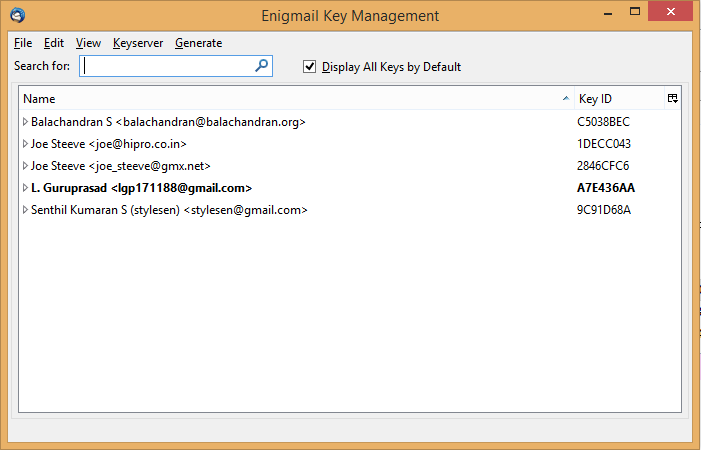Screen dimensions: 701x450
Task: Click key ID 2846CFC6
Action: (603, 165)
